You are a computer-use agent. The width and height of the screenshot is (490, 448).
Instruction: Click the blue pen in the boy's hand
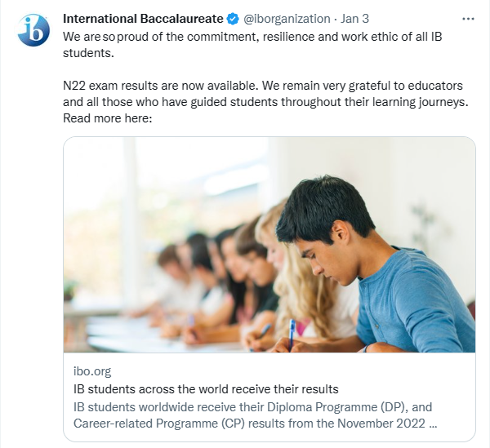coord(292,330)
